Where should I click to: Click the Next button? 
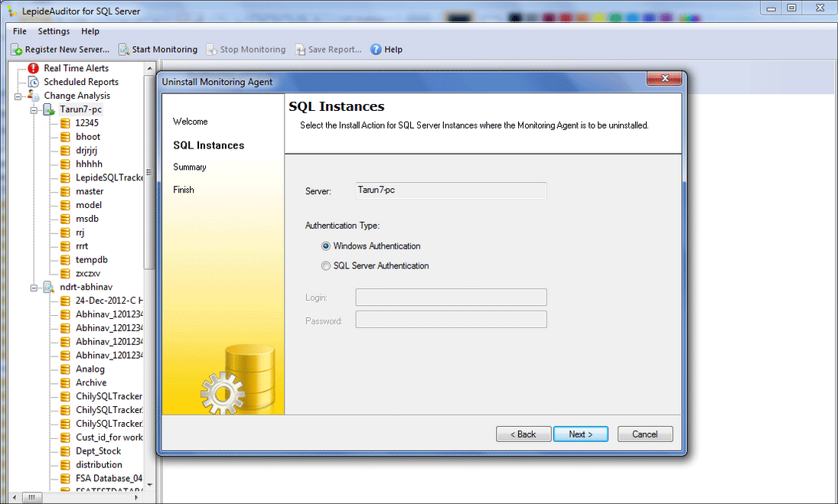[x=580, y=434]
